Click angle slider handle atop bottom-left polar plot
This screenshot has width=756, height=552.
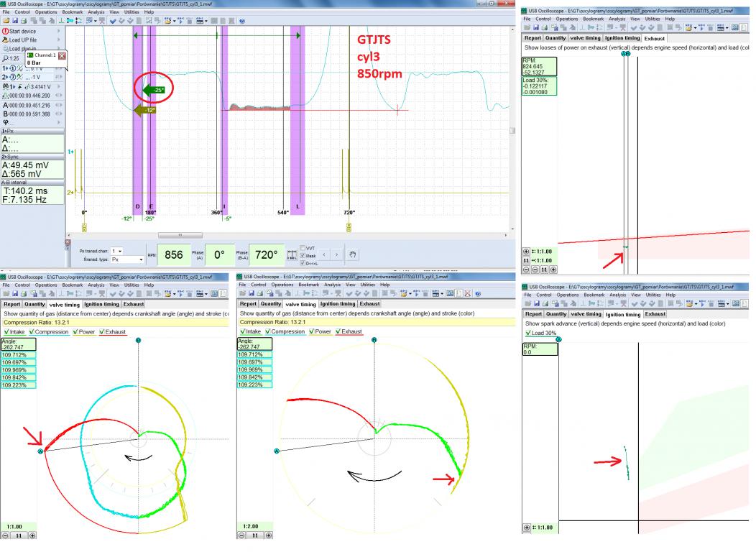139,341
